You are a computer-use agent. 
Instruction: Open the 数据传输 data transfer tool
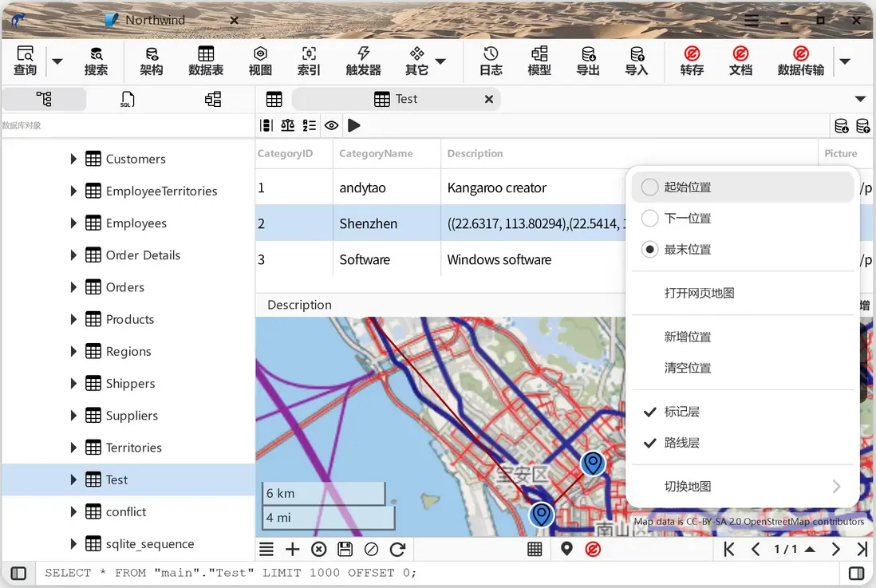pyautogui.click(x=800, y=61)
